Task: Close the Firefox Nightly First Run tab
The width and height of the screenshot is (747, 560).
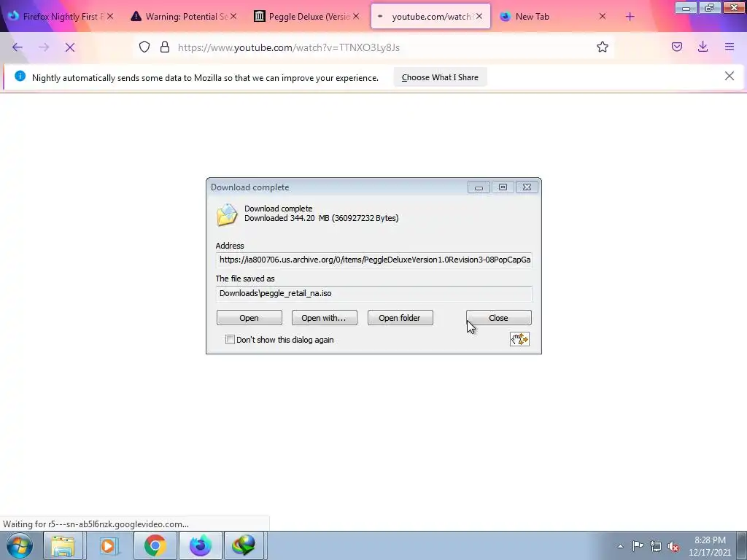Action: [x=110, y=16]
